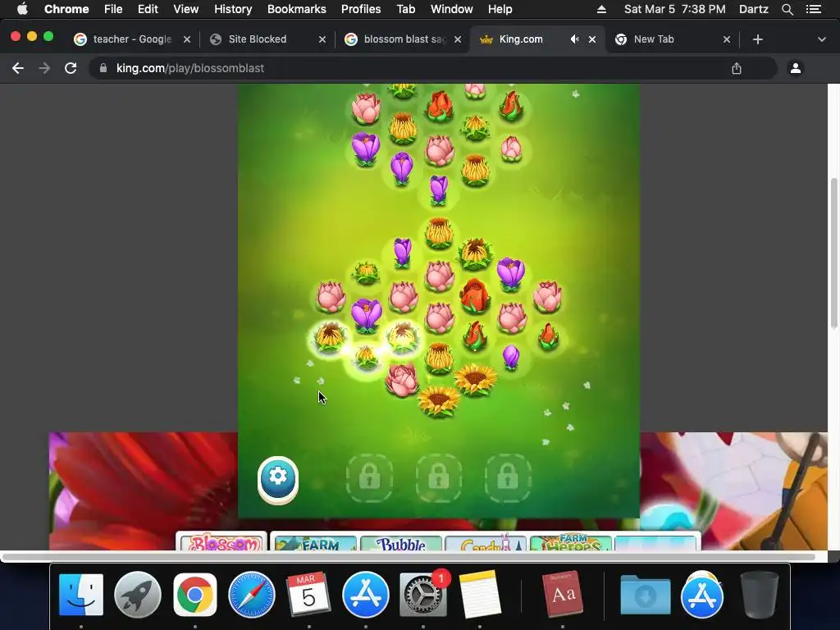Viewport: 840px width, 630px height.
Task: Click the sunflower bloom at board bottom
Action: pyautogui.click(x=439, y=400)
